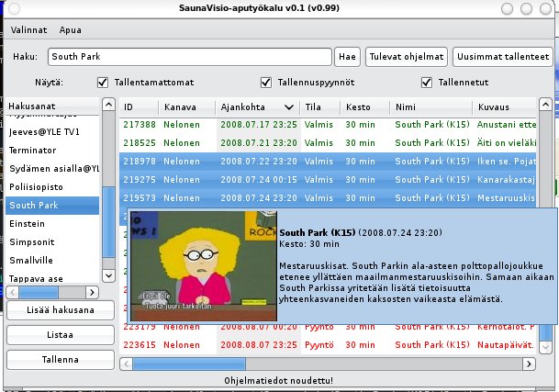Click date 2008.07.21 23:20 cell
The height and width of the screenshot is (392, 559).
click(259, 143)
